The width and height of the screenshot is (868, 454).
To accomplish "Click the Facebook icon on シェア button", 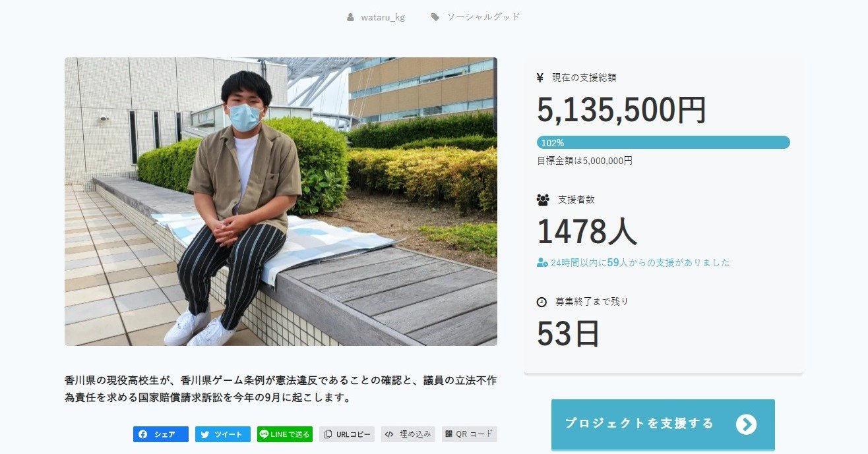I will point(143,434).
